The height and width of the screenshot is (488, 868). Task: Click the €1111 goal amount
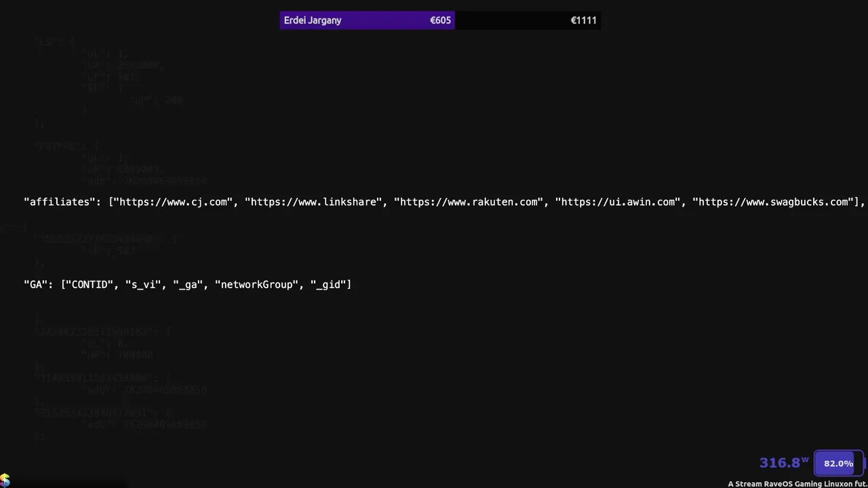pos(583,20)
